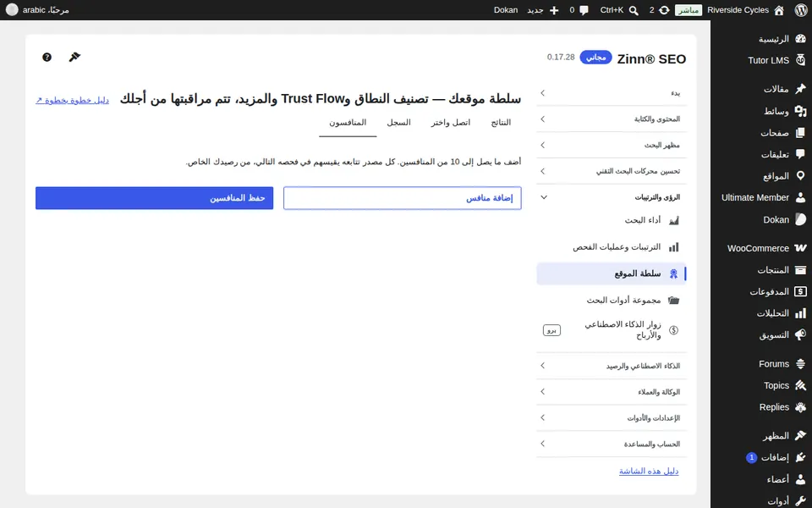Click the help question mark icon
Viewport: 812px width, 508px height.
(47, 57)
